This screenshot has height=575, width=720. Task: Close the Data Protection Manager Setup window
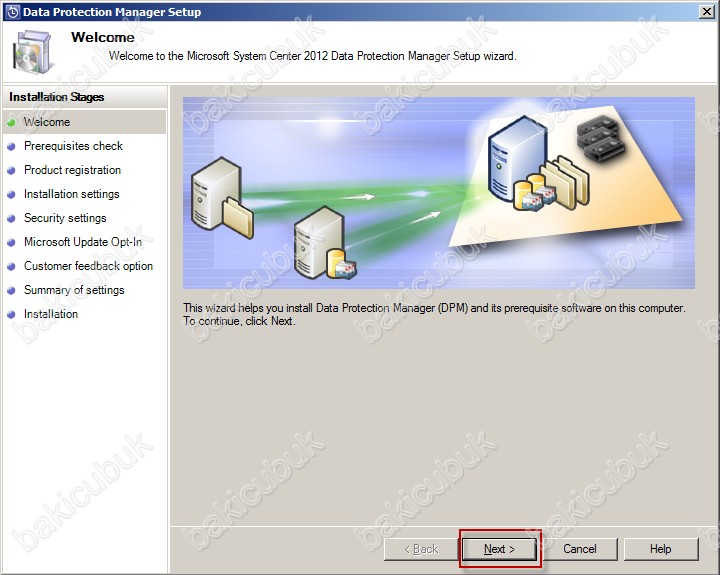click(x=706, y=11)
